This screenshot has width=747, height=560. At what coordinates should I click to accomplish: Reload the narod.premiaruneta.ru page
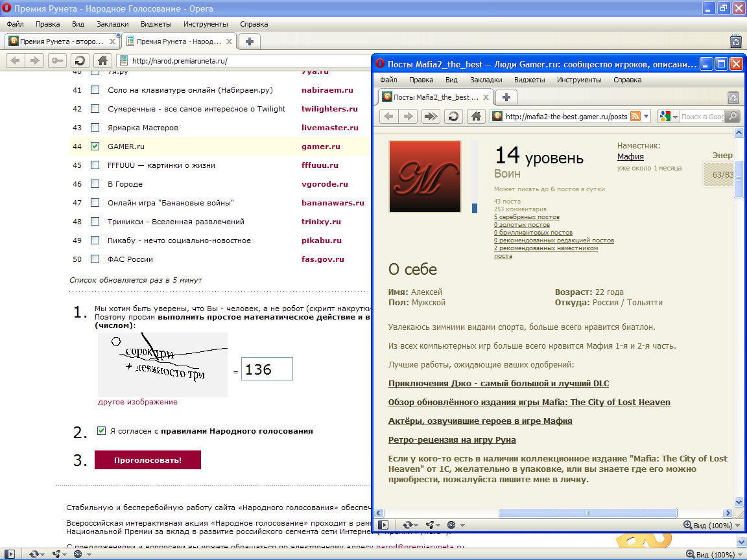tap(80, 60)
